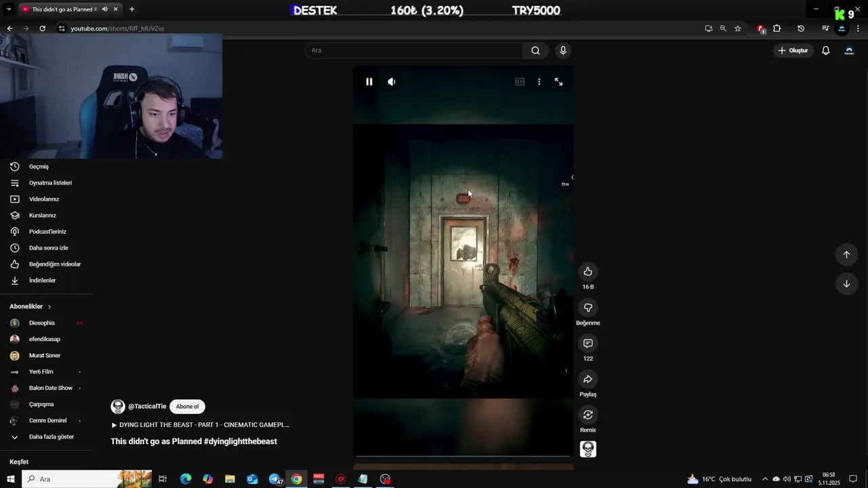Viewport: 868px width, 488px height.
Task: View site information icon in address bar
Action: [x=62, y=28]
